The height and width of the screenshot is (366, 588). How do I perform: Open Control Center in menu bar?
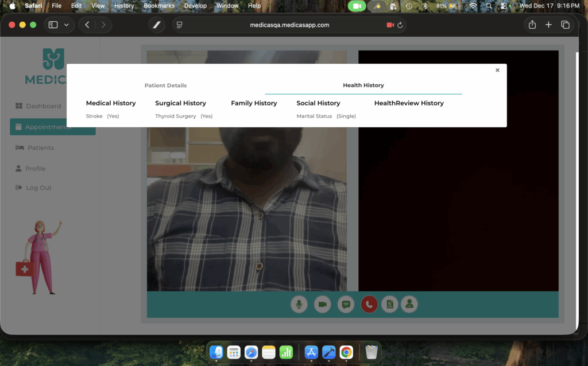point(504,6)
